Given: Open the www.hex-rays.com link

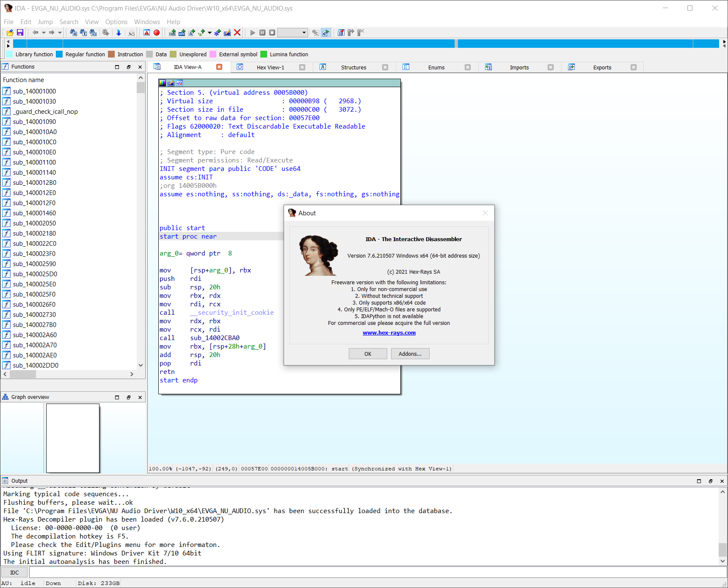Looking at the screenshot, I should tap(389, 333).
